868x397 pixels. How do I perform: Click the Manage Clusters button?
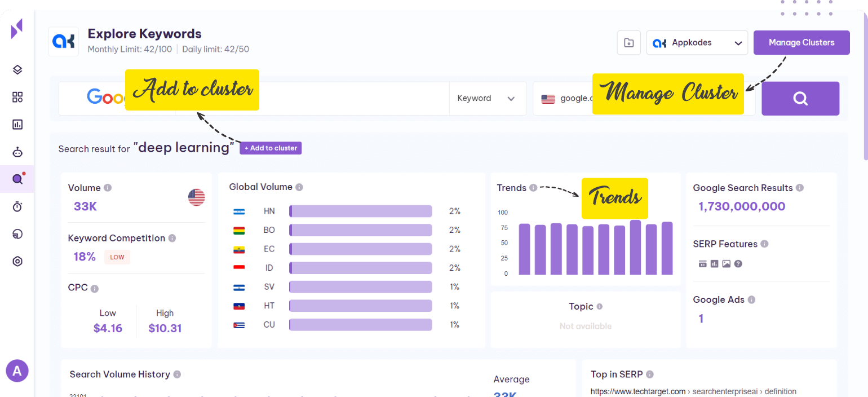click(801, 43)
